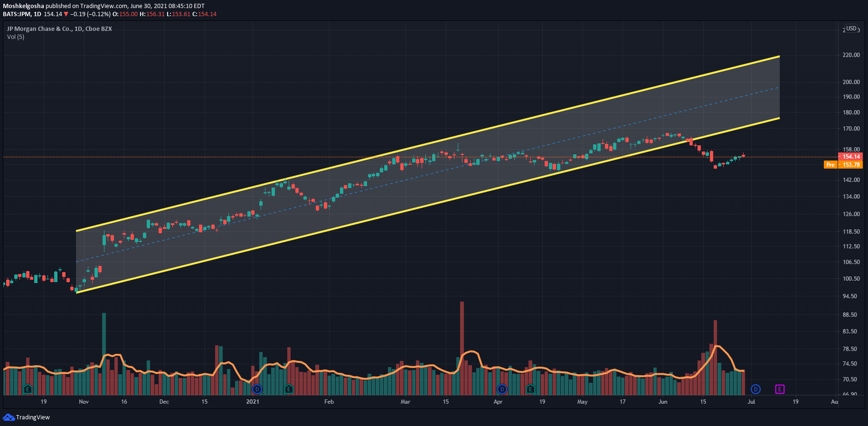
Task: Click the TradingView logo at bottom left
Action: (x=27, y=417)
